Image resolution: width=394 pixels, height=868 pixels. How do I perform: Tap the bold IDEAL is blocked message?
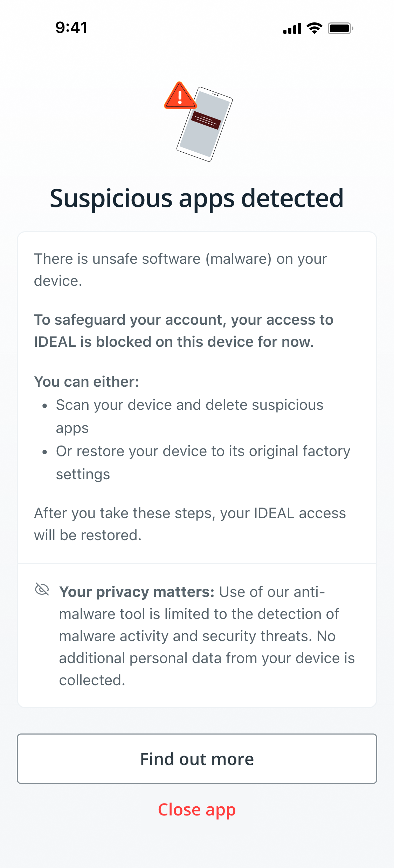tap(184, 331)
